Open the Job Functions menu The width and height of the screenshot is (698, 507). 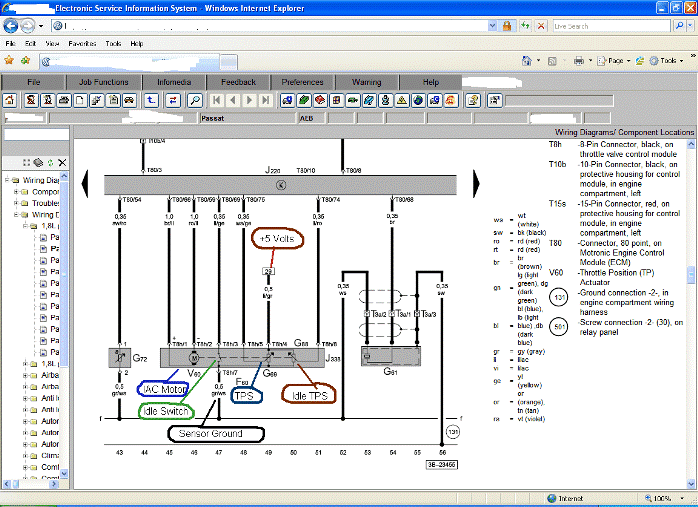[104, 82]
